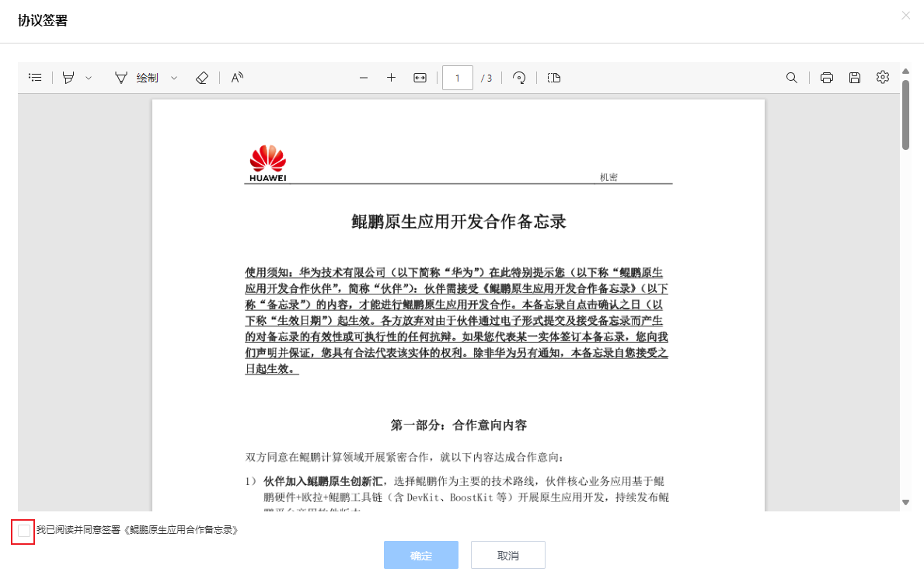Viewport: 924px width, 579px height.
Task: Select the highlighter tool
Action: (x=68, y=77)
